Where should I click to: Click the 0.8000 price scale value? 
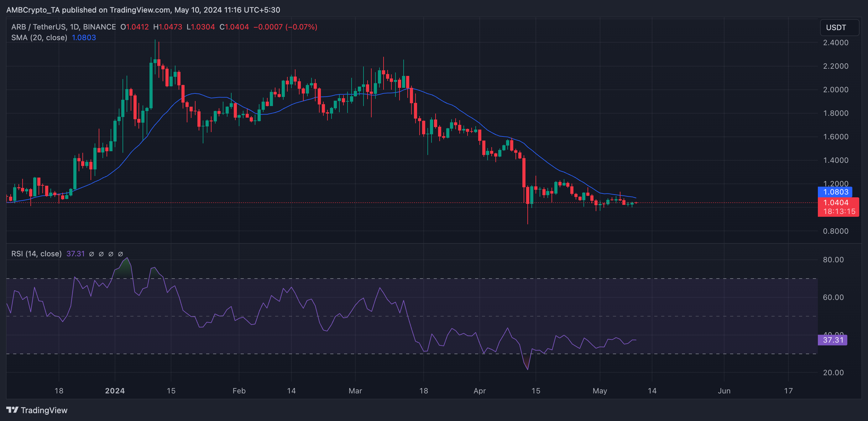[835, 231]
